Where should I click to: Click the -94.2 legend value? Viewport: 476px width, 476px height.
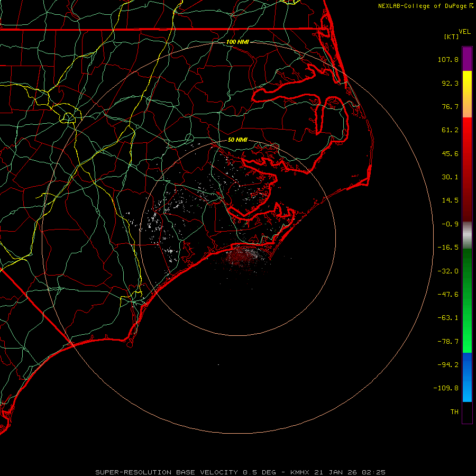pos(448,365)
